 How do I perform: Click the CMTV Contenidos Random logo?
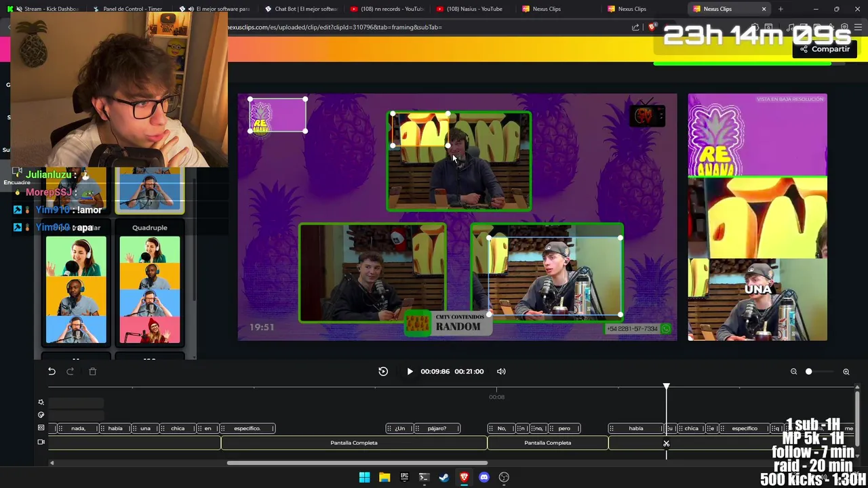[447, 323]
